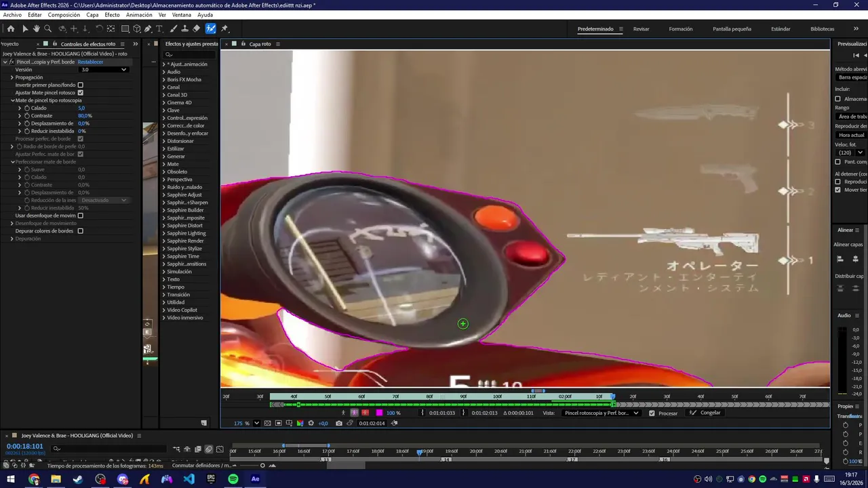Select the Type text tool
Image resolution: width=868 pixels, height=488 pixels.
click(x=159, y=28)
